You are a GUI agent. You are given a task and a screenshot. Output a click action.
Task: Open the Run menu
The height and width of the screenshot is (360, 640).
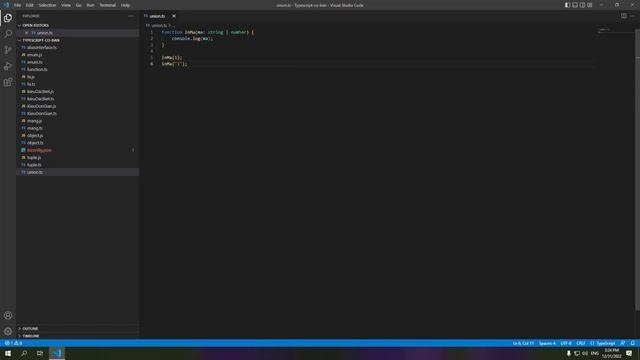90,5
